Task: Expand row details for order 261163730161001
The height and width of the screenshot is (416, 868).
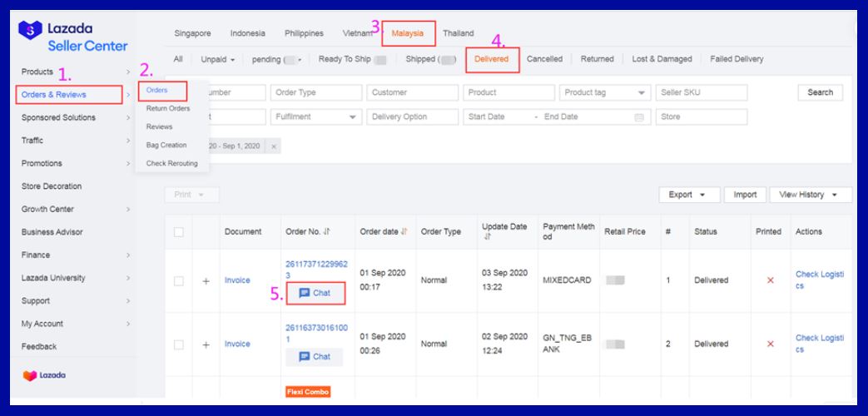Action: [206, 344]
